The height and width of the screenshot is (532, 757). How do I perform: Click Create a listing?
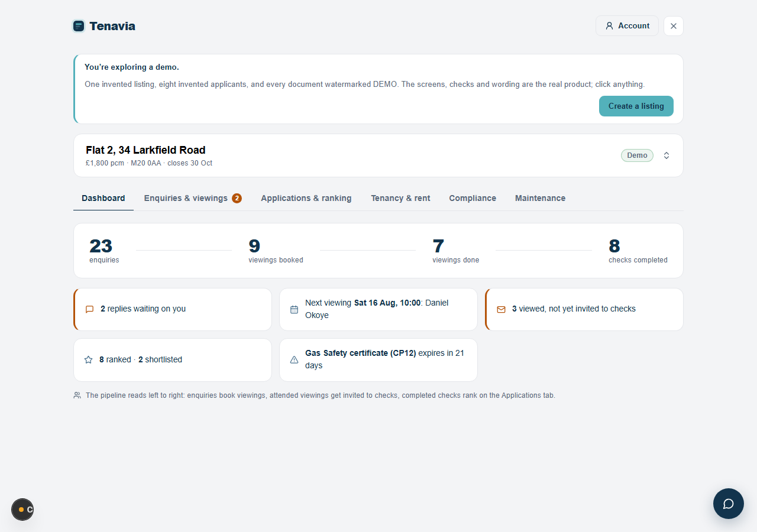coord(636,106)
